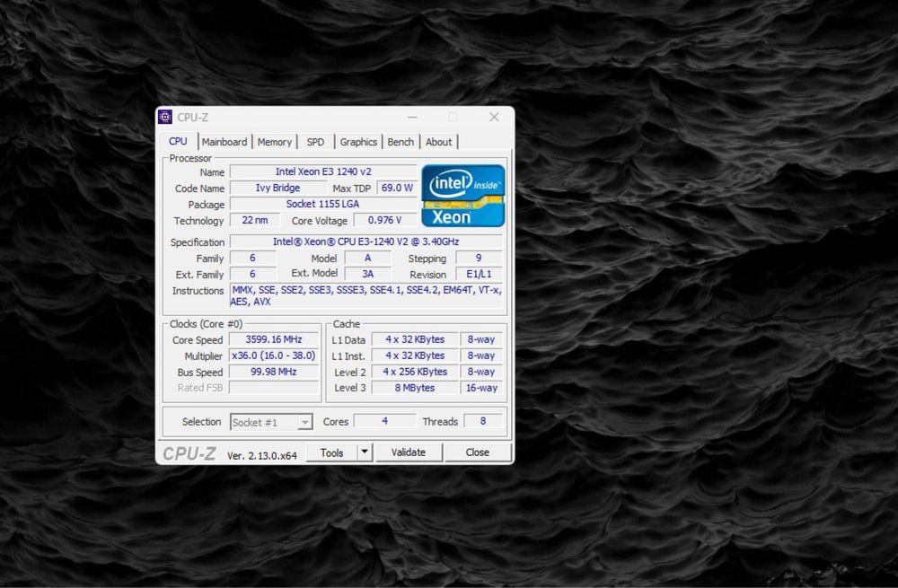Click the Level 2 value 4 x 256 KBytes
Screen dimensions: 898x588
[x=415, y=372]
